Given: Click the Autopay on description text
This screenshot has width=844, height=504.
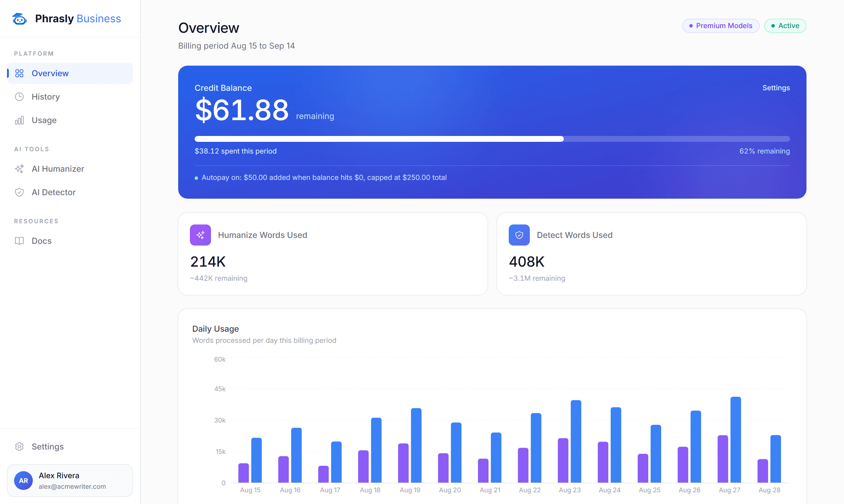Looking at the screenshot, I should coord(324,178).
